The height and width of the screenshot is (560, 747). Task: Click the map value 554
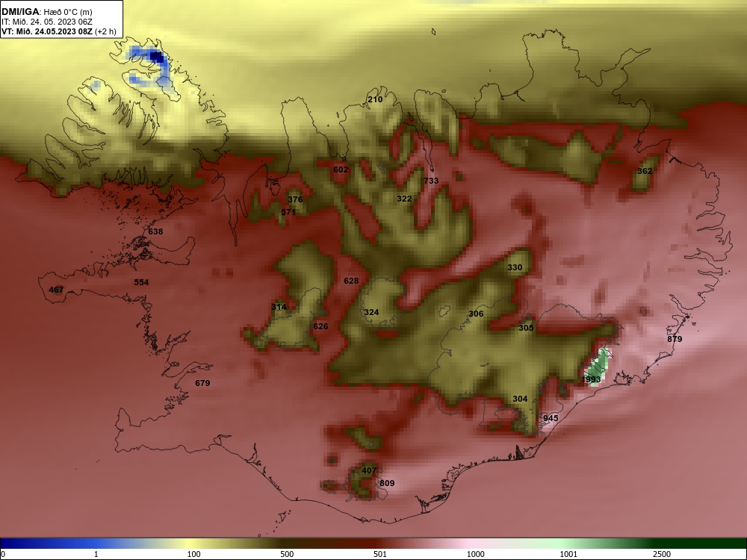pyautogui.click(x=141, y=282)
